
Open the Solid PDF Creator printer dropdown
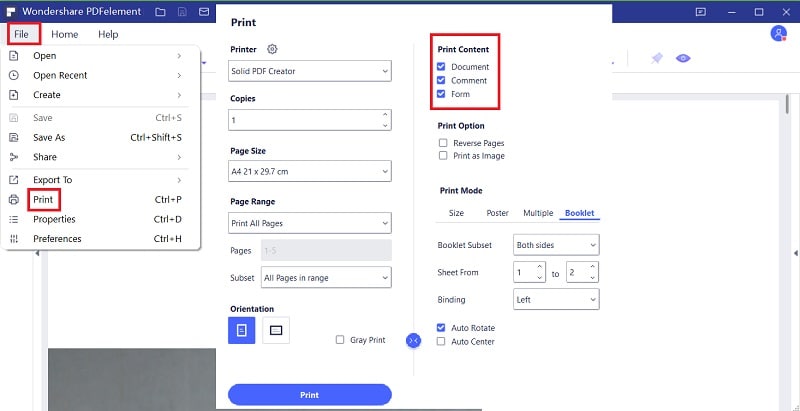pyautogui.click(x=310, y=71)
